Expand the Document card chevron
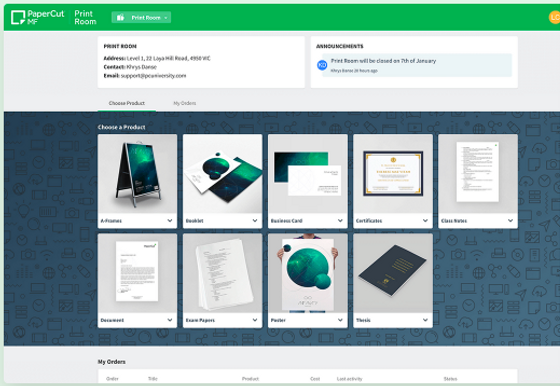 click(170, 320)
